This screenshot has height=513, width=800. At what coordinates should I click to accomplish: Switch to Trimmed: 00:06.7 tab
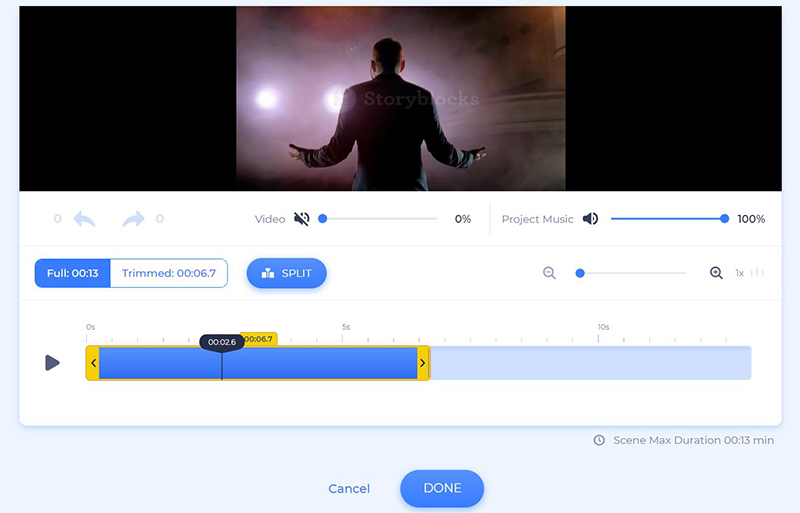(x=168, y=273)
